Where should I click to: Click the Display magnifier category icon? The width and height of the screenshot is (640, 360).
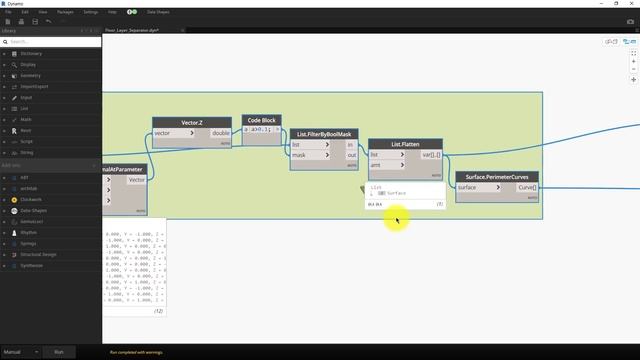coord(14,64)
